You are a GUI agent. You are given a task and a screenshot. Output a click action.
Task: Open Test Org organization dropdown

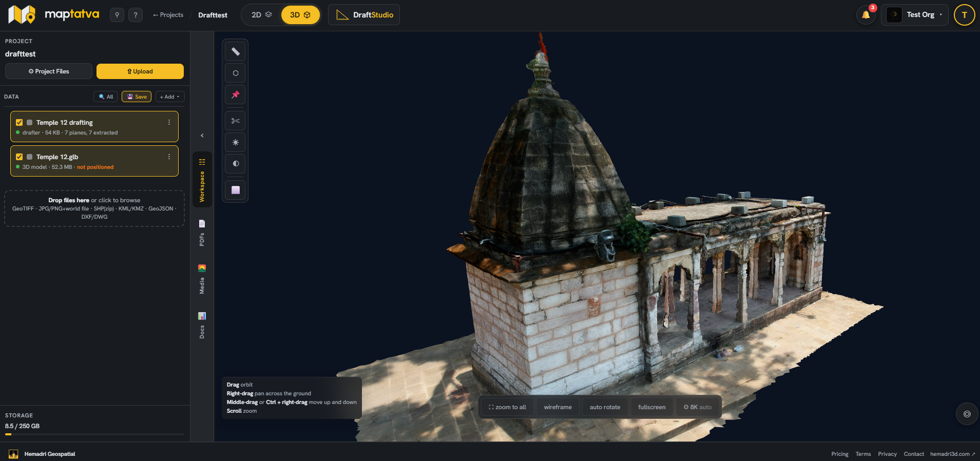pos(915,15)
